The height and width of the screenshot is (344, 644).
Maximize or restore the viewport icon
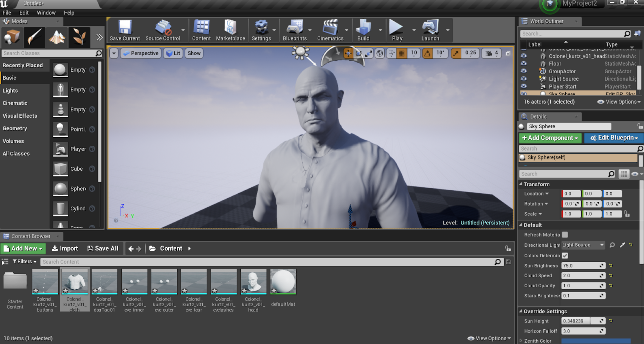(x=508, y=53)
